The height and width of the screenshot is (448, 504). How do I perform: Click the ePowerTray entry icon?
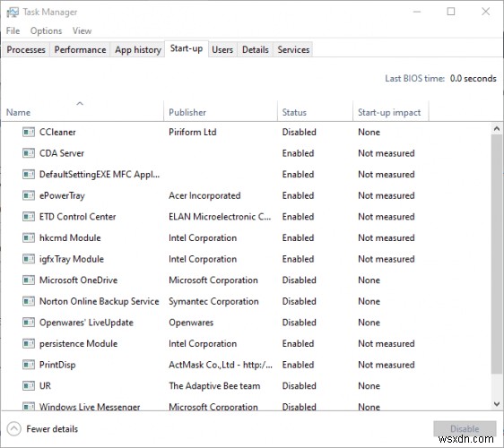click(29, 195)
